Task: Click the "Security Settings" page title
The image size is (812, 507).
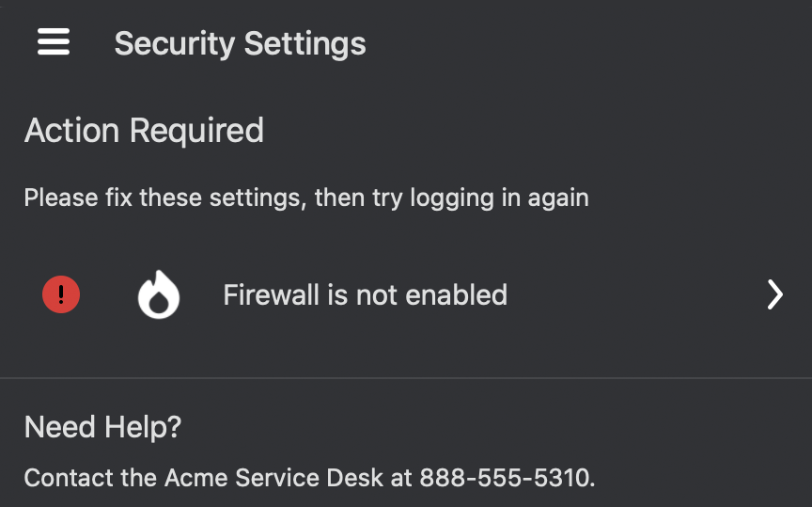Action: click(240, 43)
